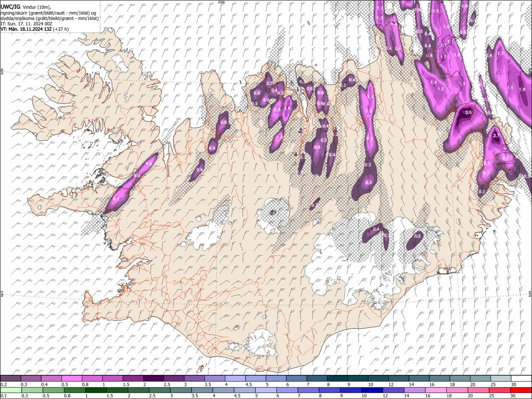This screenshot has height=399, width=532.
Task: Pick the 8–9 blue swatch on the rain scale
Action: [329, 390]
